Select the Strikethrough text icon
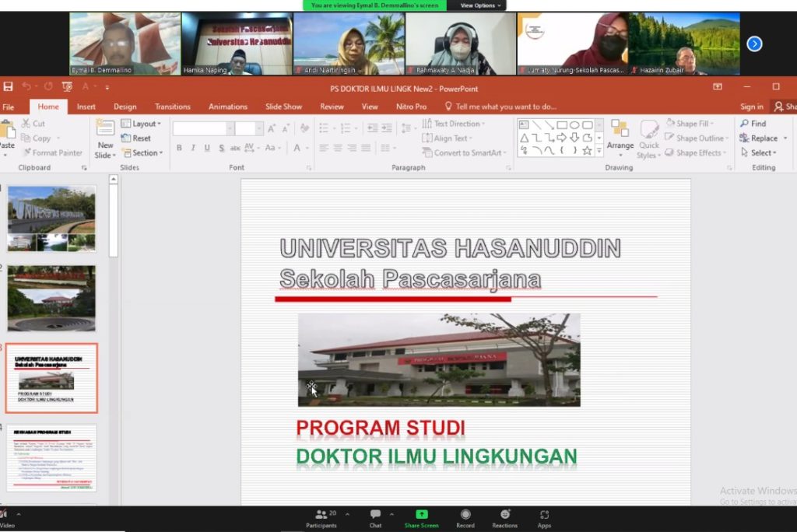Screen dimensions: 797x532 237,148
